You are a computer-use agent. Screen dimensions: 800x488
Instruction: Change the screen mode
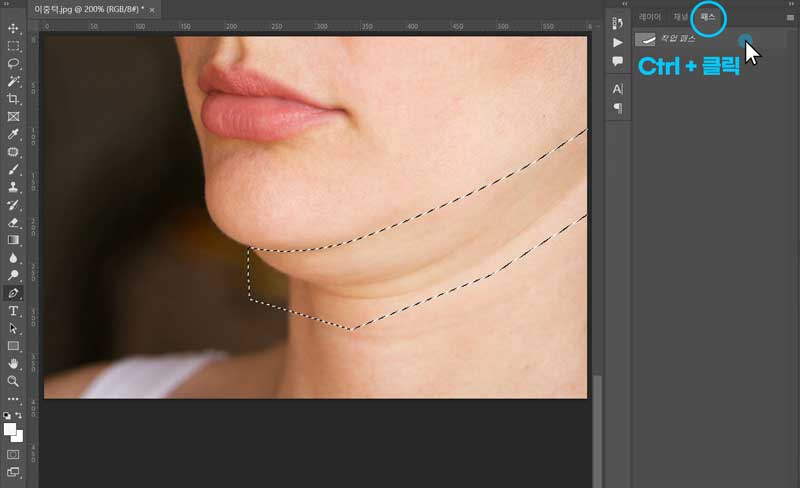(13, 472)
